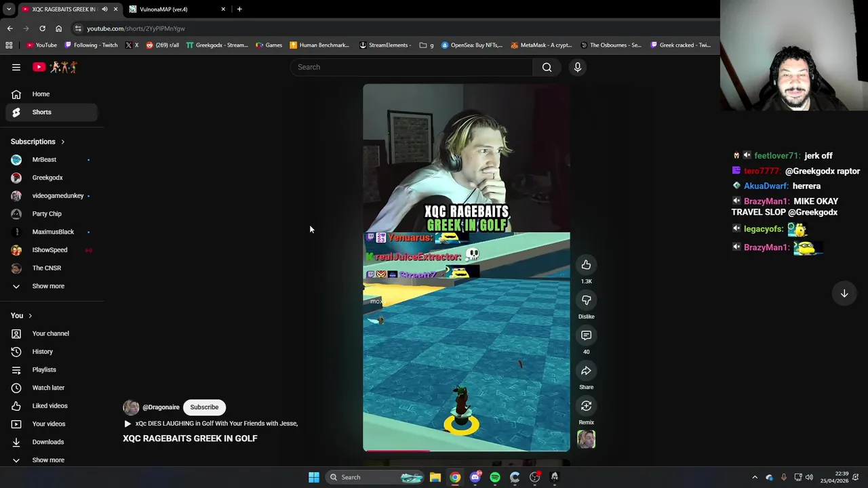
Task: Open the Following - Twitch bookmark
Action: [91, 45]
